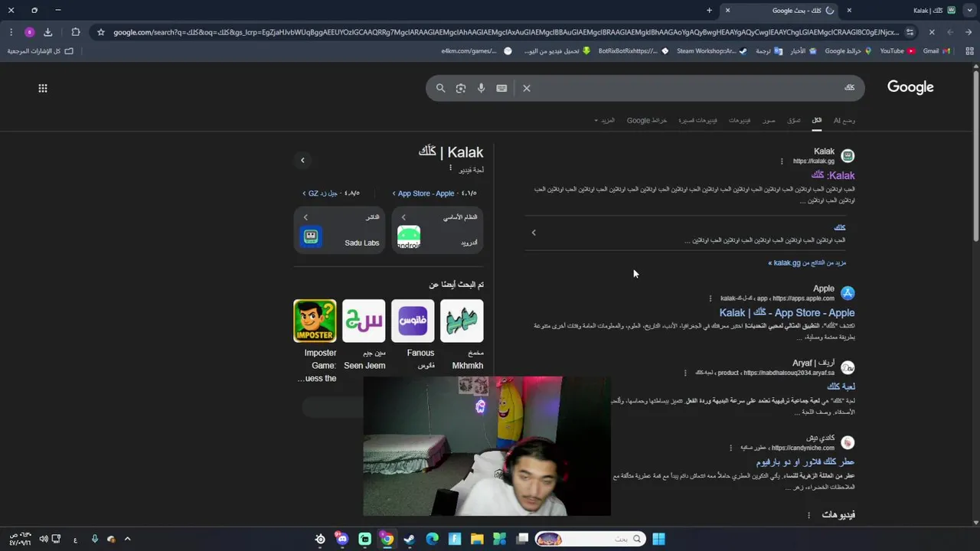Open Discord from the taskbar
The width and height of the screenshot is (980, 551).
(342, 539)
